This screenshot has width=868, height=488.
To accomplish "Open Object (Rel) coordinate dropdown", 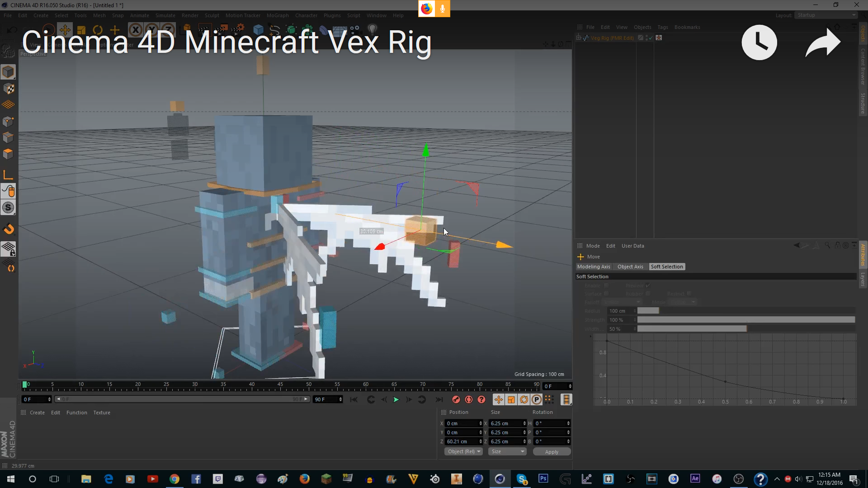I will click(x=464, y=451).
